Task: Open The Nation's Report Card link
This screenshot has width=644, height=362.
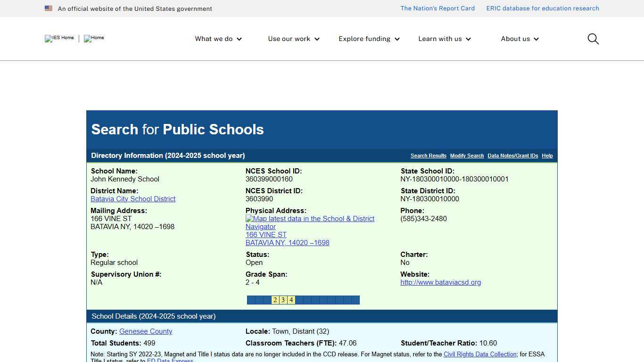Action: pos(437,8)
